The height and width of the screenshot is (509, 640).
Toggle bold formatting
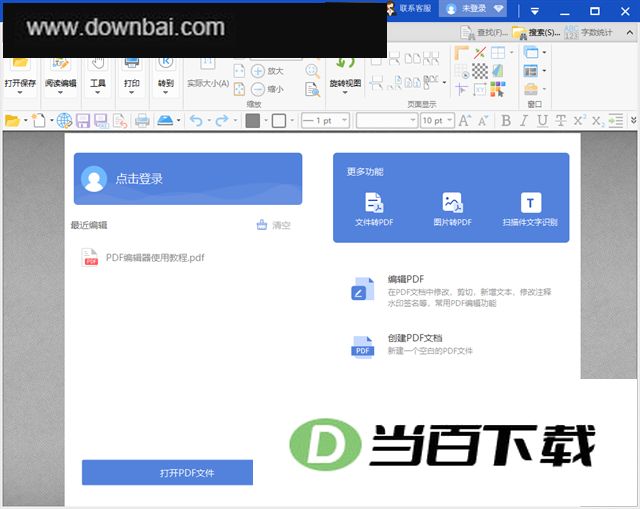pyautogui.click(x=506, y=121)
